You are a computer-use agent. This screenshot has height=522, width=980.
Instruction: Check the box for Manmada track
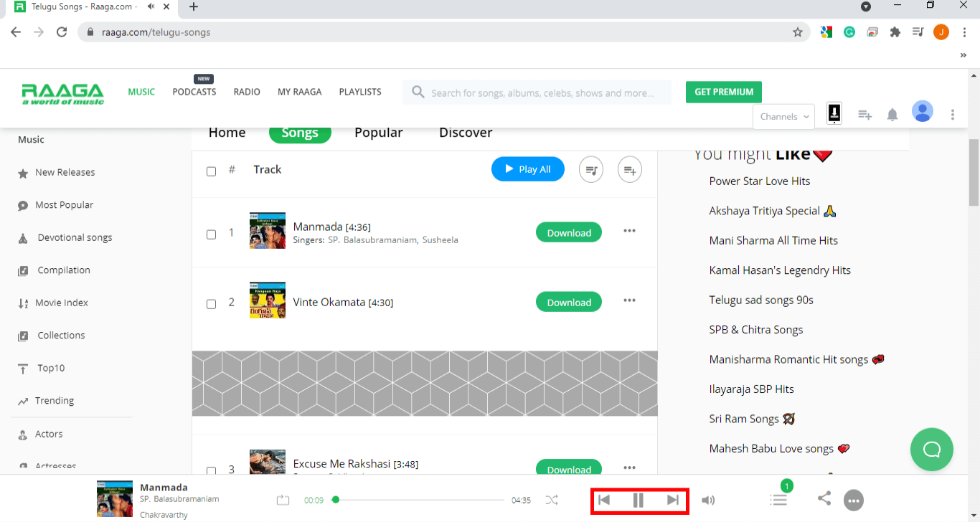point(211,234)
